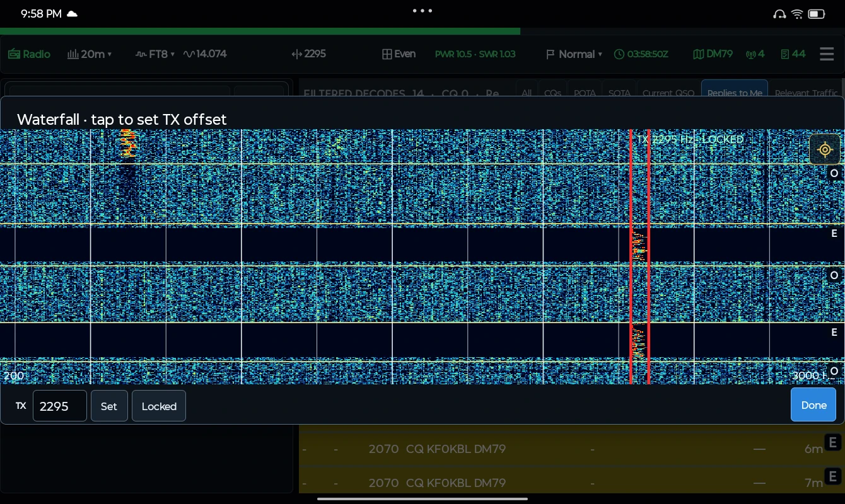The width and height of the screenshot is (845, 504).
Task: Tap the E badge on 6m row
Action: [833, 442]
